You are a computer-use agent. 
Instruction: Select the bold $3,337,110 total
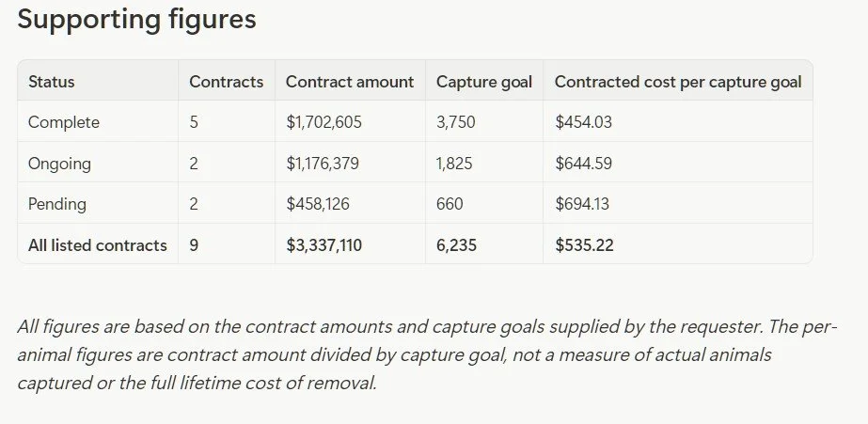(324, 245)
